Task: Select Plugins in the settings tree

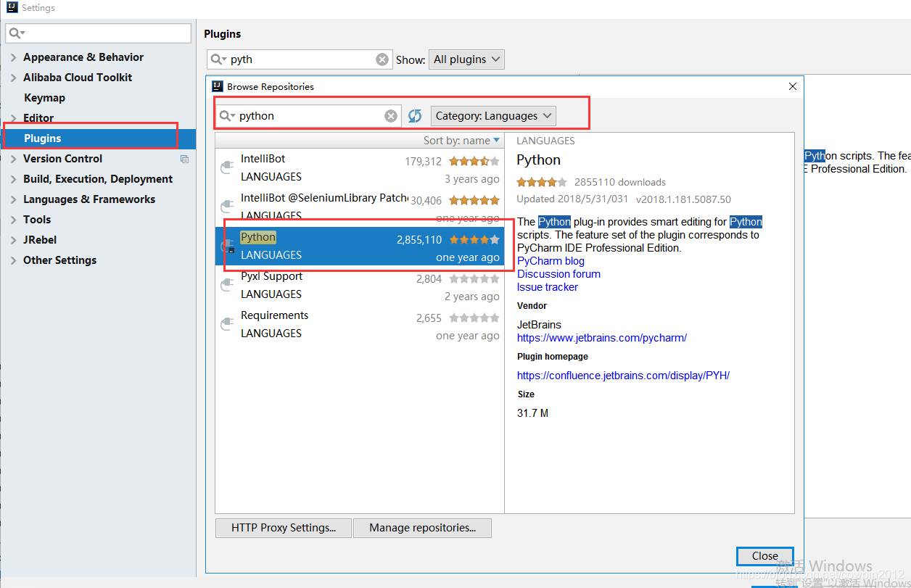Action: point(98,138)
